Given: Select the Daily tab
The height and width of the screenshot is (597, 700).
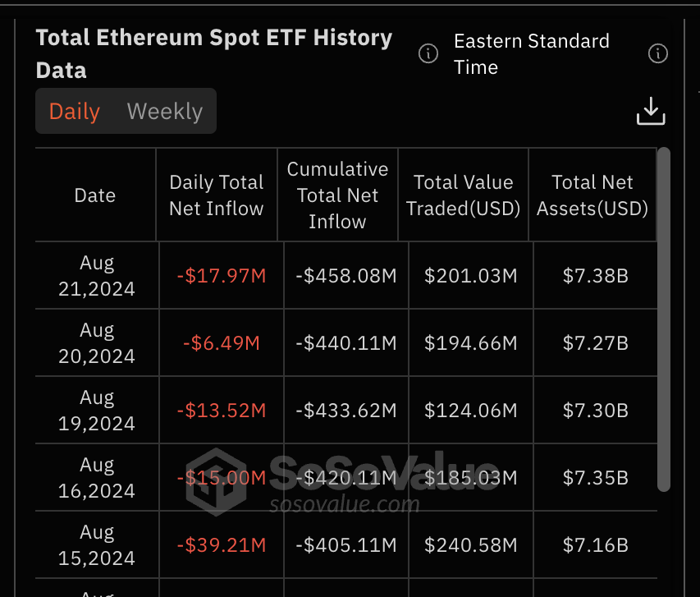Looking at the screenshot, I should (75, 112).
